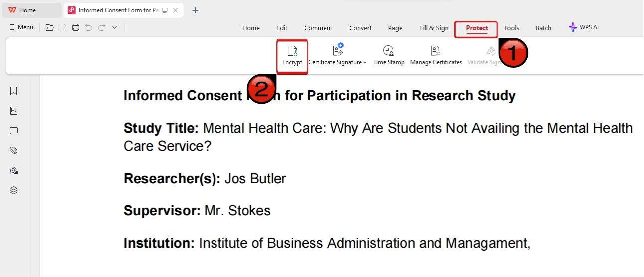The width and height of the screenshot is (644, 277).
Task: Open the comments sidebar panel
Action: (14, 131)
